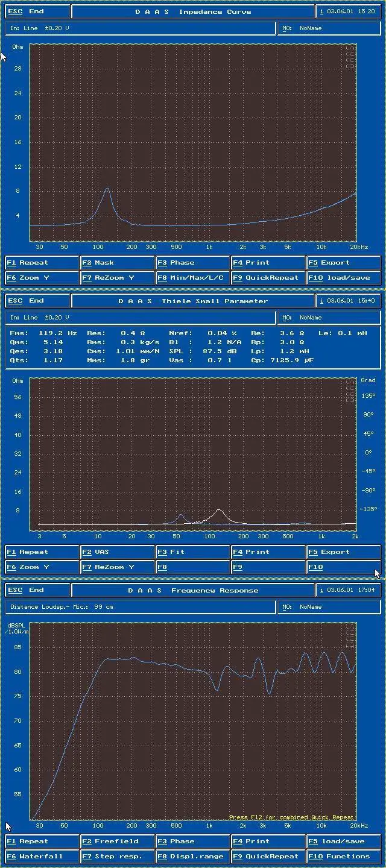Select F3 Phase below the Impedance Curve graph

193,263
